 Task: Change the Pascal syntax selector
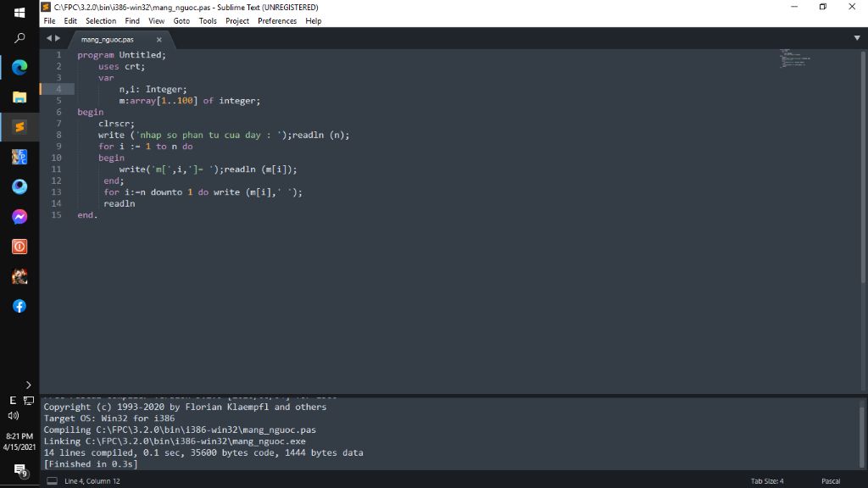coord(831,481)
